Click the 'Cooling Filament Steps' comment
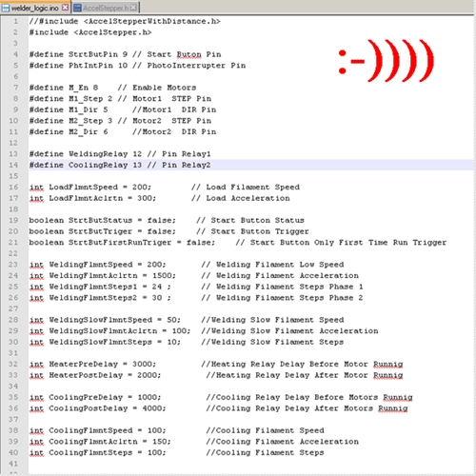The image size is (476, 476). (x=269, y=453)
